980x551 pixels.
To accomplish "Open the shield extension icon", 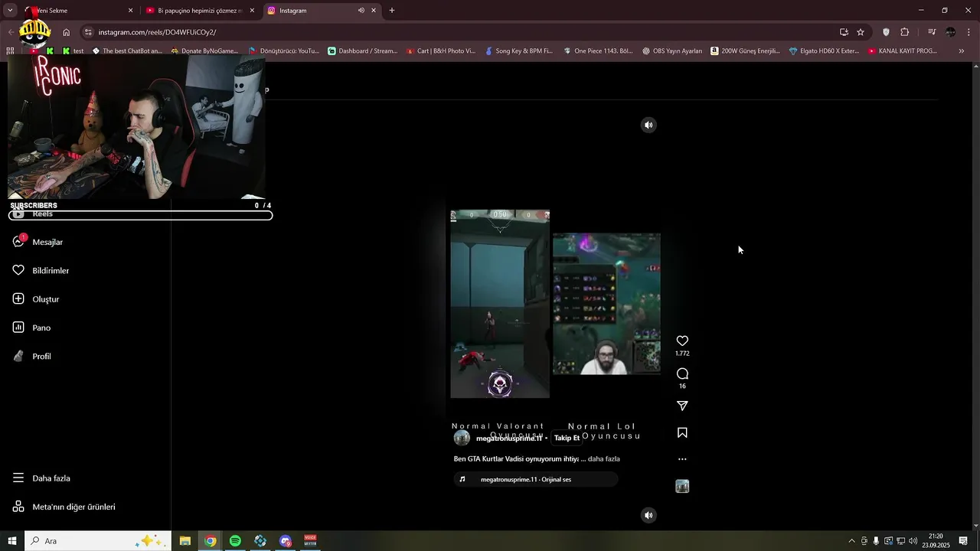I will point(886,32).
